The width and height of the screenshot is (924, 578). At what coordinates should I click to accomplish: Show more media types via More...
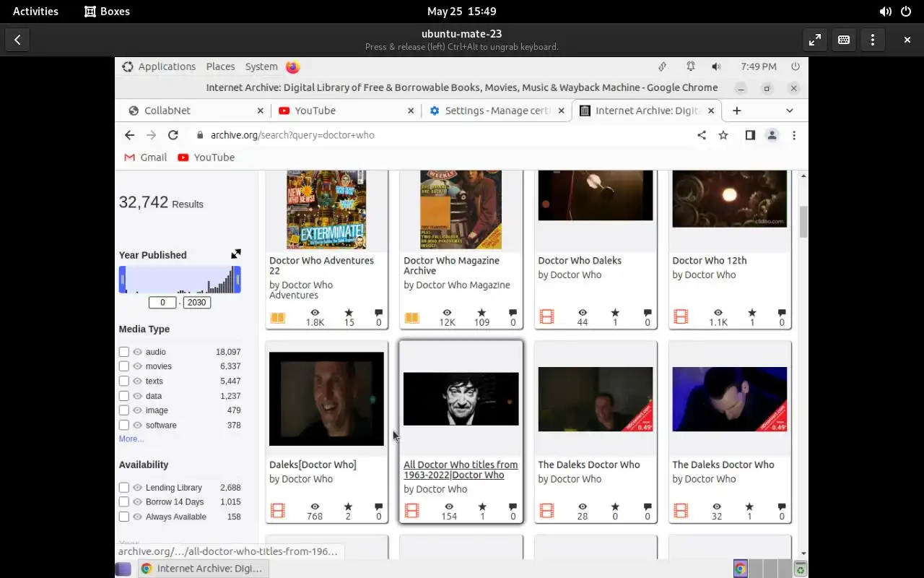point(131,439)
